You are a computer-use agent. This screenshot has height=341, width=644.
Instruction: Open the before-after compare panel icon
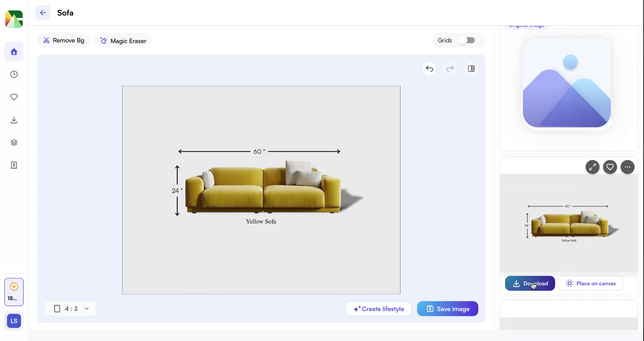point(471,69)
